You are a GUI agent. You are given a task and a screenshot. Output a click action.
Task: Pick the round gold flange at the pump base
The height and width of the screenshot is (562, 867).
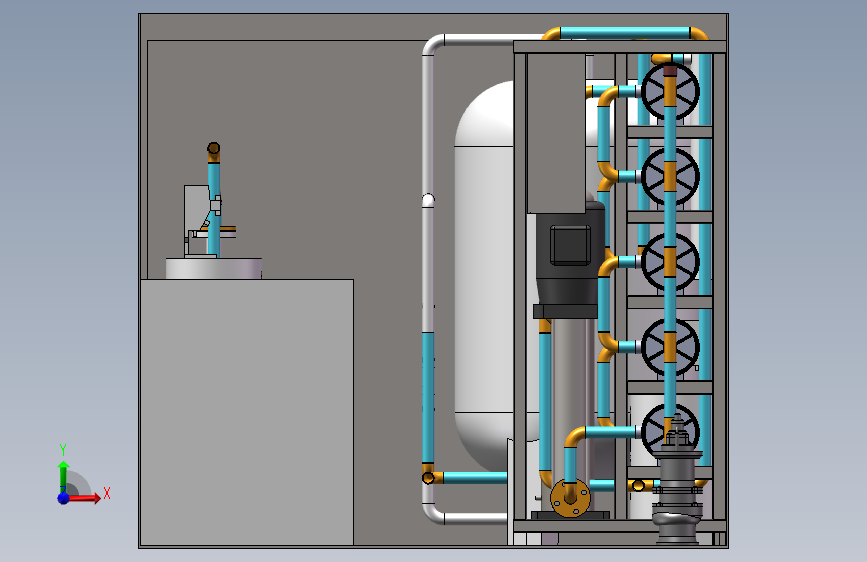[570, 498]
